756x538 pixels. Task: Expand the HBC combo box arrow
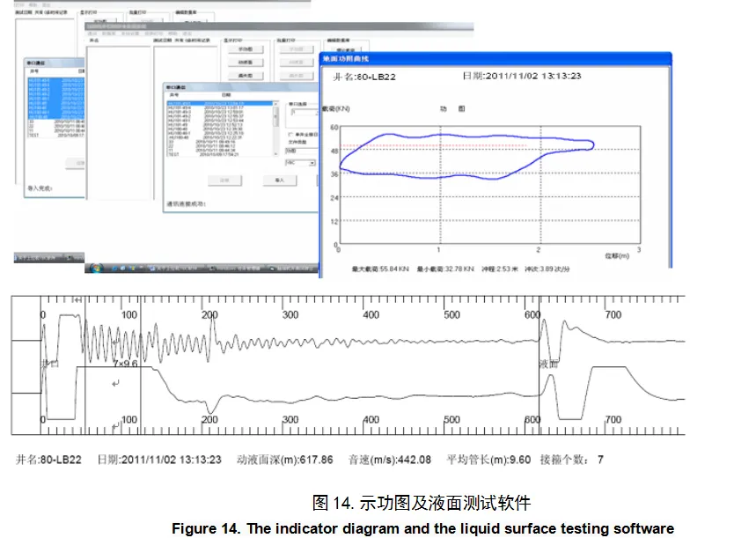tap(312, 163)
